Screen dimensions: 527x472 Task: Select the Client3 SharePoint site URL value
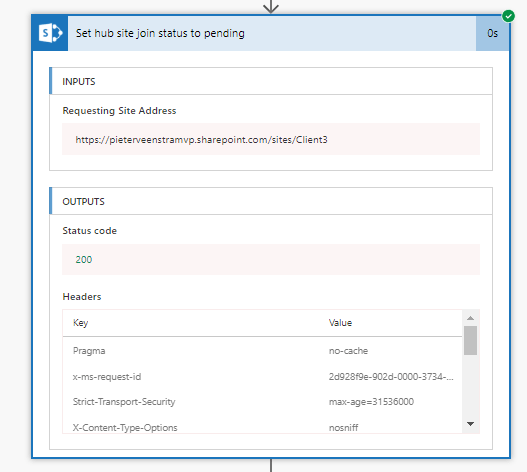click(271, 139)
